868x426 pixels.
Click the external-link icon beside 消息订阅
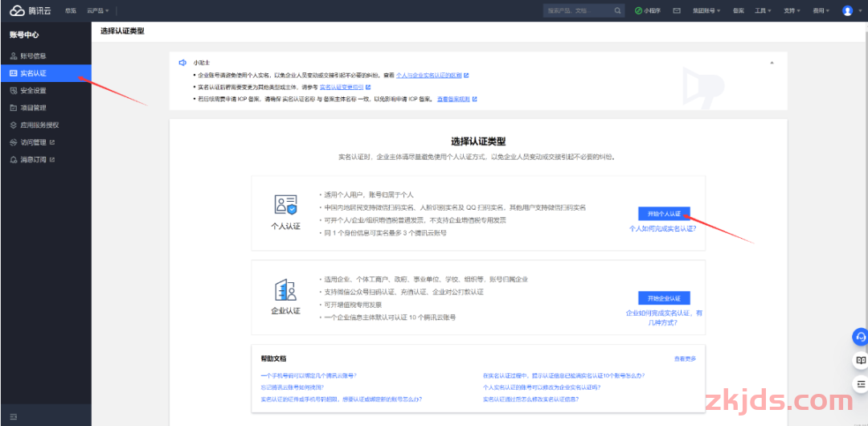[x=52, y=159]
